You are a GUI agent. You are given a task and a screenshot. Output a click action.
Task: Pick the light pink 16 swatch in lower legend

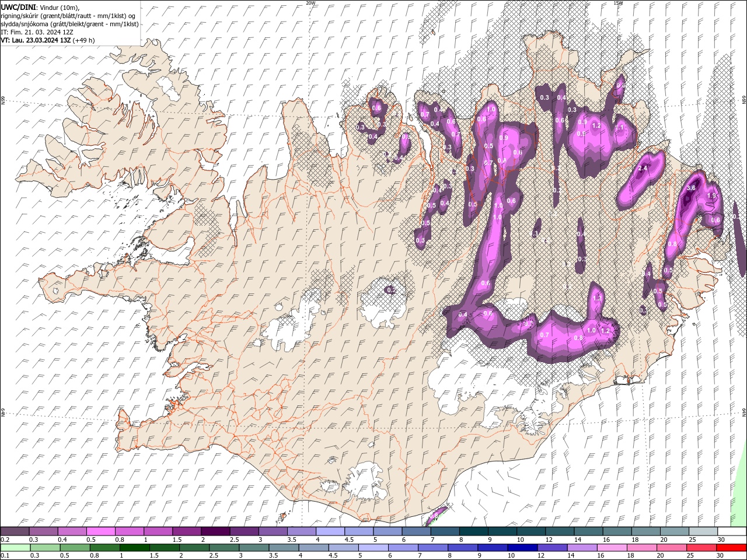(x=611, y=548)
